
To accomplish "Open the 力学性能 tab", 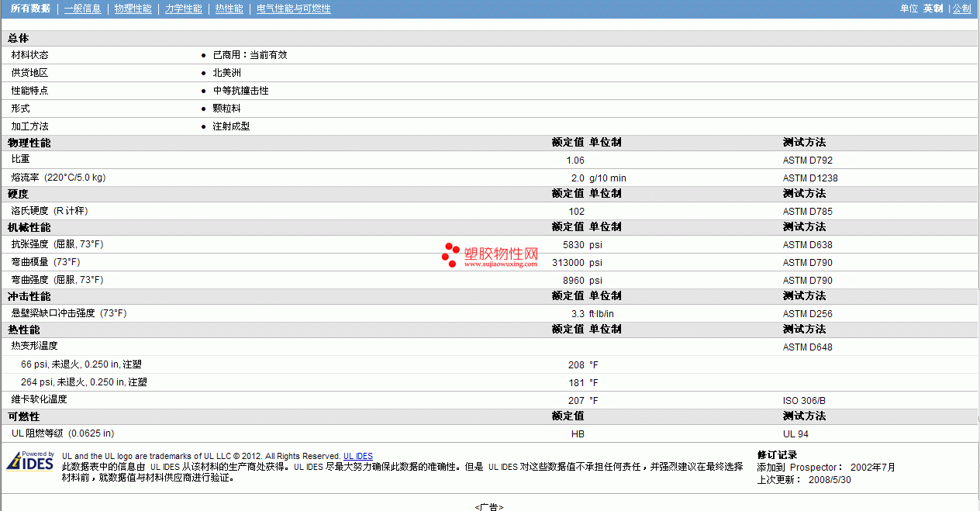I will click(x=183, y=9).
